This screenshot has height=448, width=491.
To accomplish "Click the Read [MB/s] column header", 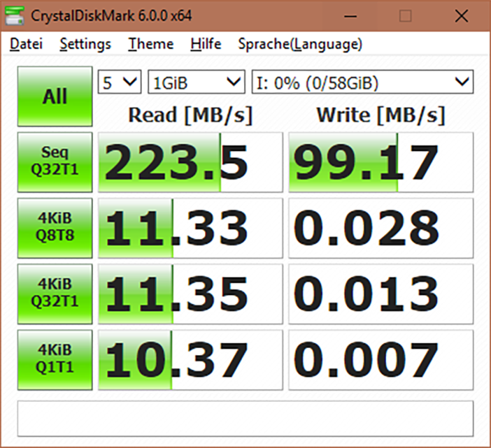I will [190, 115].
